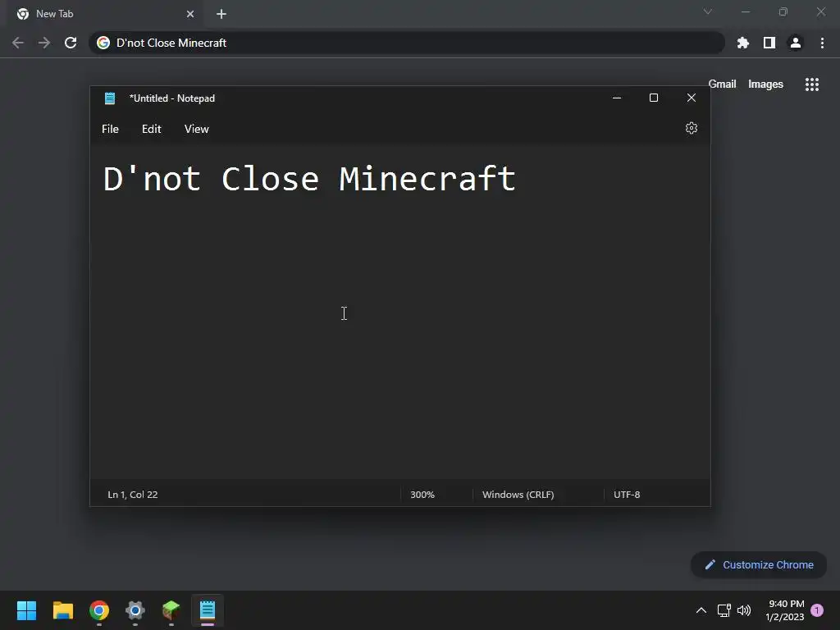Image resolution: width=840 pixels, height=630 pixels.
Task: Switch to Notepad from the taskbar
Action: pos(208,610)
